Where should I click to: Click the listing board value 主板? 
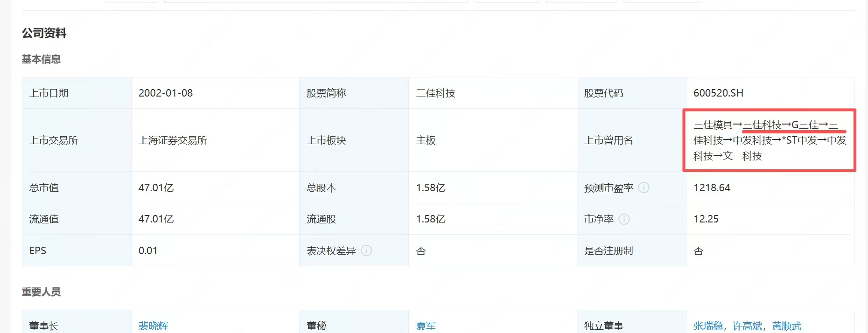coord(426,140)
